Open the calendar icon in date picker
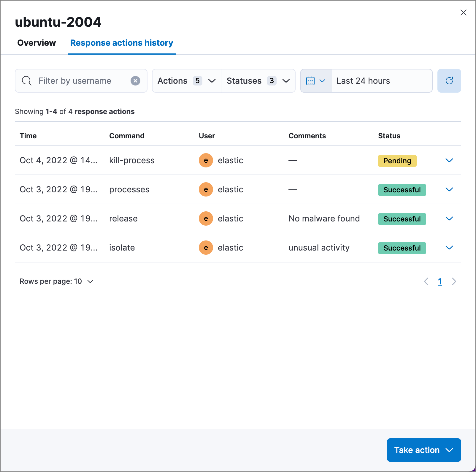 [310, 80]
